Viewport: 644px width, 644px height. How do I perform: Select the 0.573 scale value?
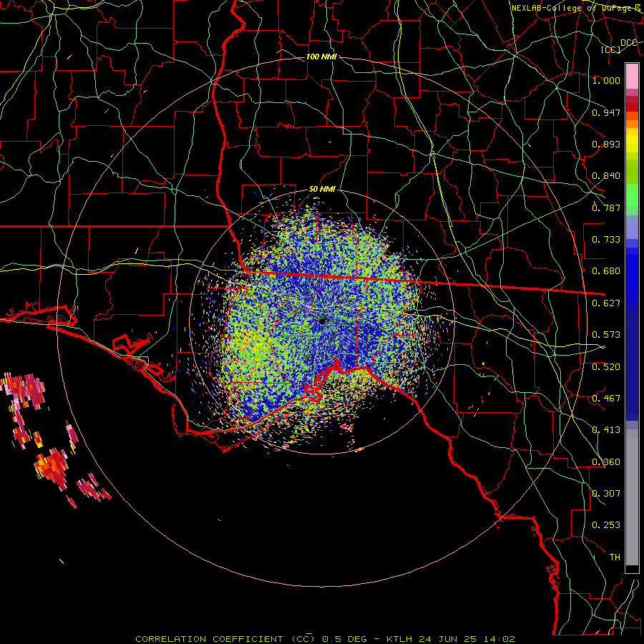tap(606, 335)
